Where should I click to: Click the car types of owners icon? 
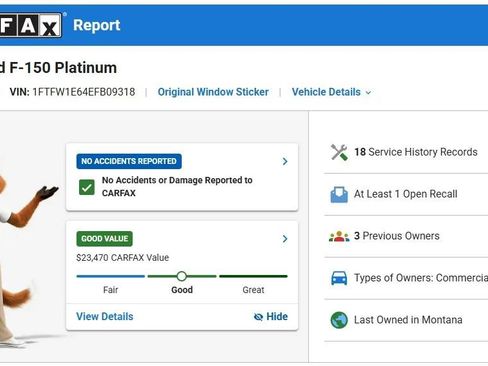click(x=339, y=278)
